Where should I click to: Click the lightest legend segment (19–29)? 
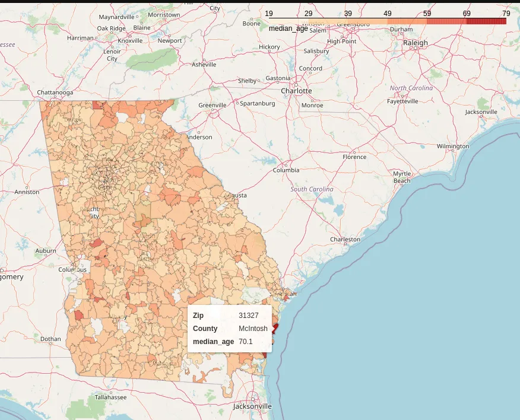point(288,21)
